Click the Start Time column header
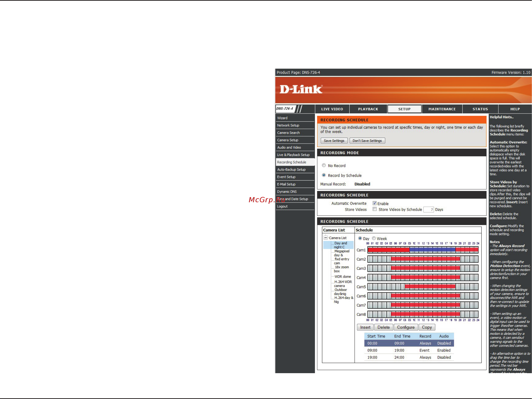Screen dimensions: 532x399 coord(376,336)
